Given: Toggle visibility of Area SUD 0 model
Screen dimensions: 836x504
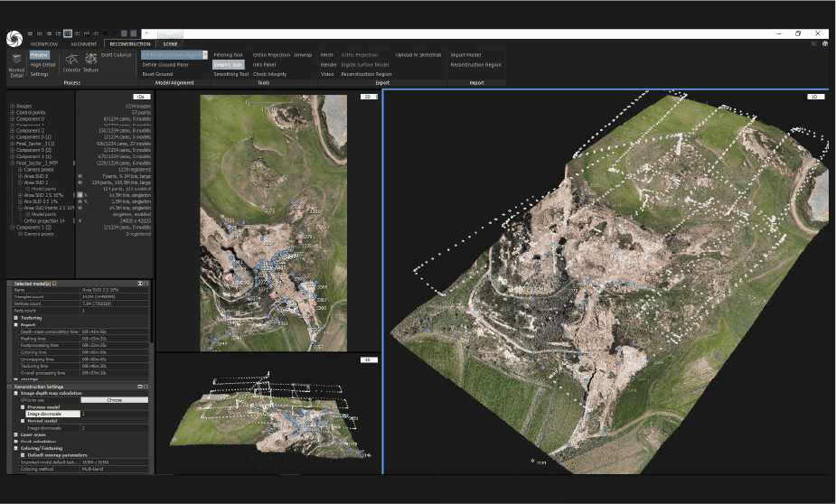Looking at the screenshot, I should [x=80, y=175].
